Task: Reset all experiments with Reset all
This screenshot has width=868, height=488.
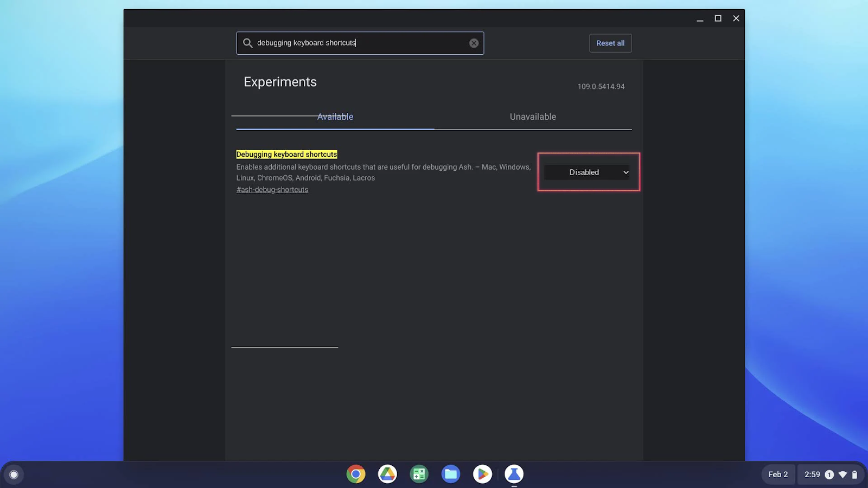Action: click(610, 43)
